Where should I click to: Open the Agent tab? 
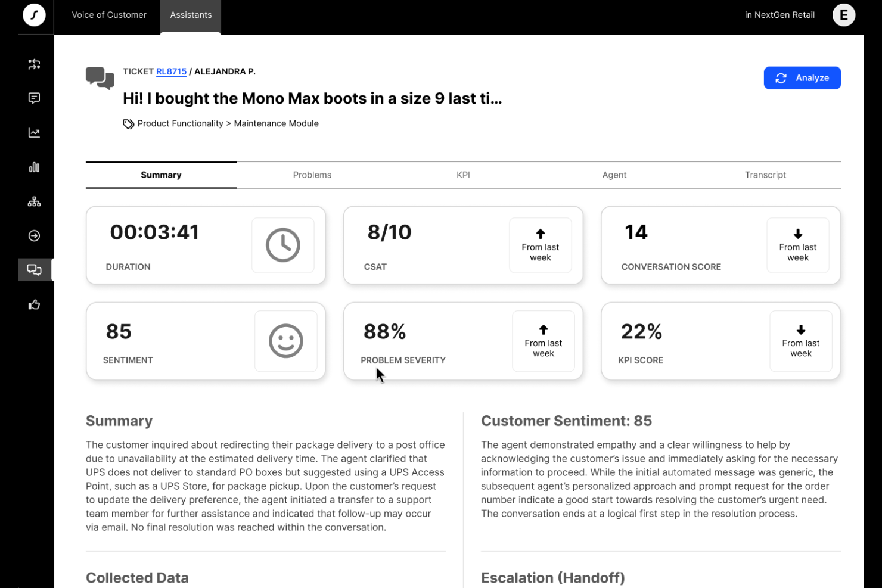coord(614,175)
